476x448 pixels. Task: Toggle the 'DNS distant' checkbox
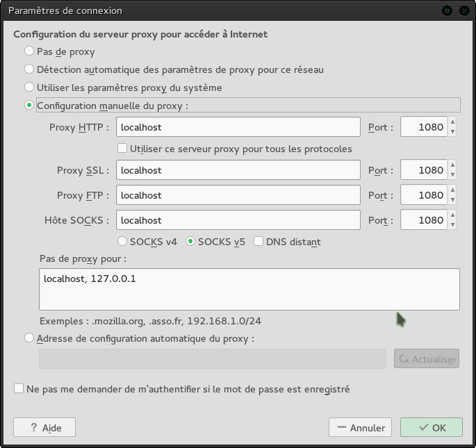258,242
